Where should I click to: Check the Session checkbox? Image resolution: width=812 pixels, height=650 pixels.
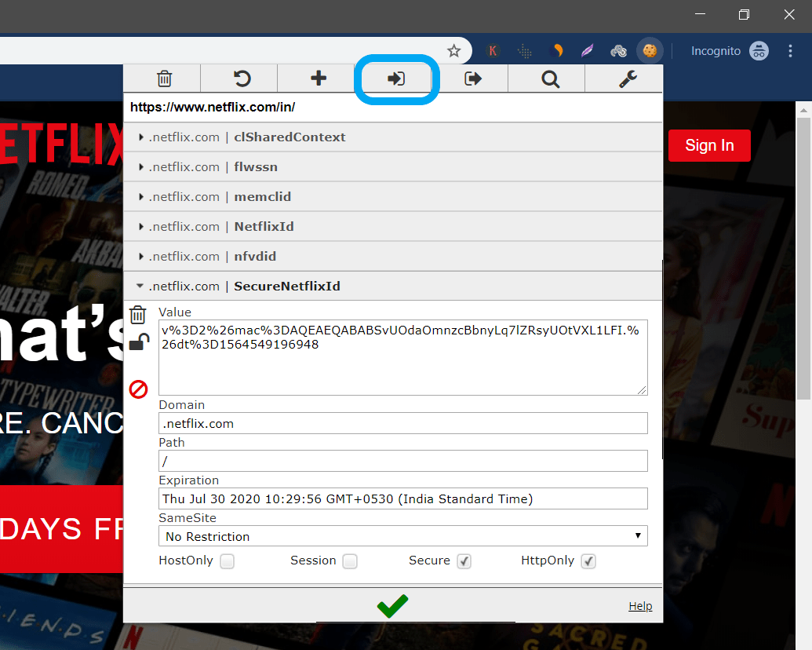tap(350, 561)
